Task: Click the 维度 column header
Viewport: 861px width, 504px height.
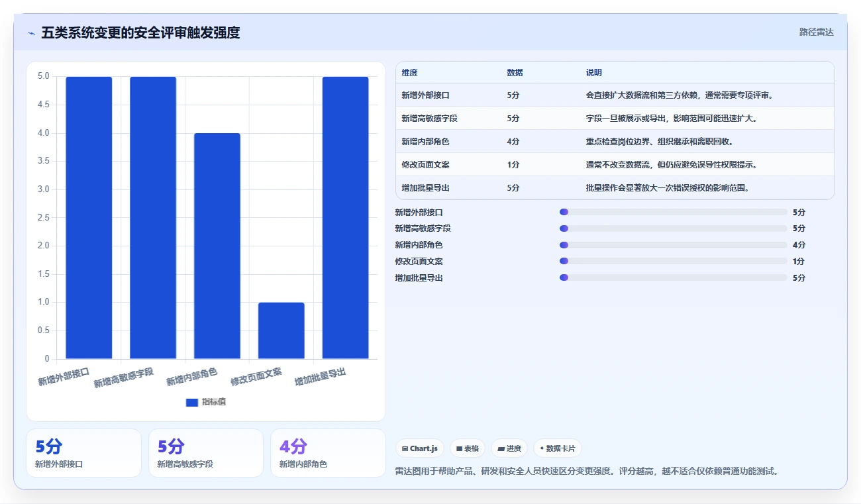Action: click(x=409, y=73)
